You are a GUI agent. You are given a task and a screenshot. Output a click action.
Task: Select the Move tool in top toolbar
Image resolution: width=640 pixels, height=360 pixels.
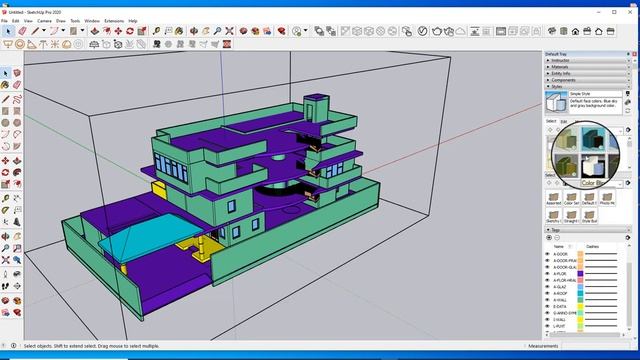click(118, 31)
